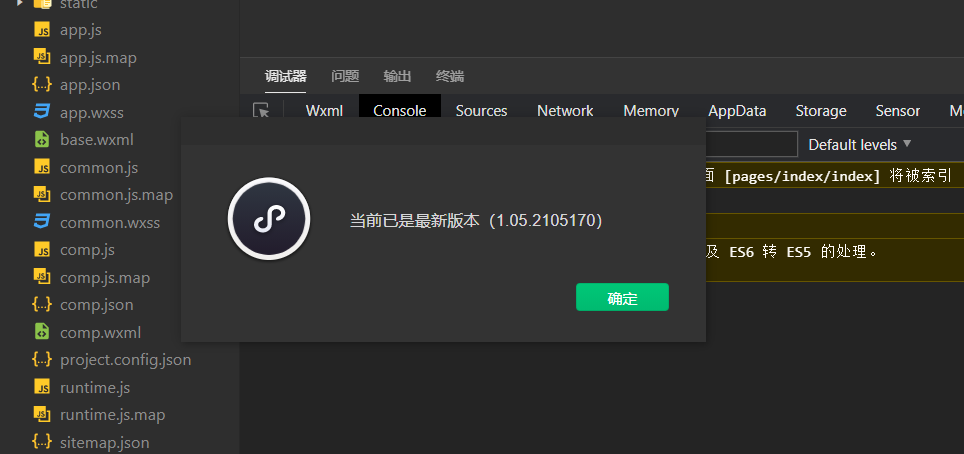The width and height of the screenshot is (964, 454).
Task: Click the map icon beside common.js.map
Action: 41,195
